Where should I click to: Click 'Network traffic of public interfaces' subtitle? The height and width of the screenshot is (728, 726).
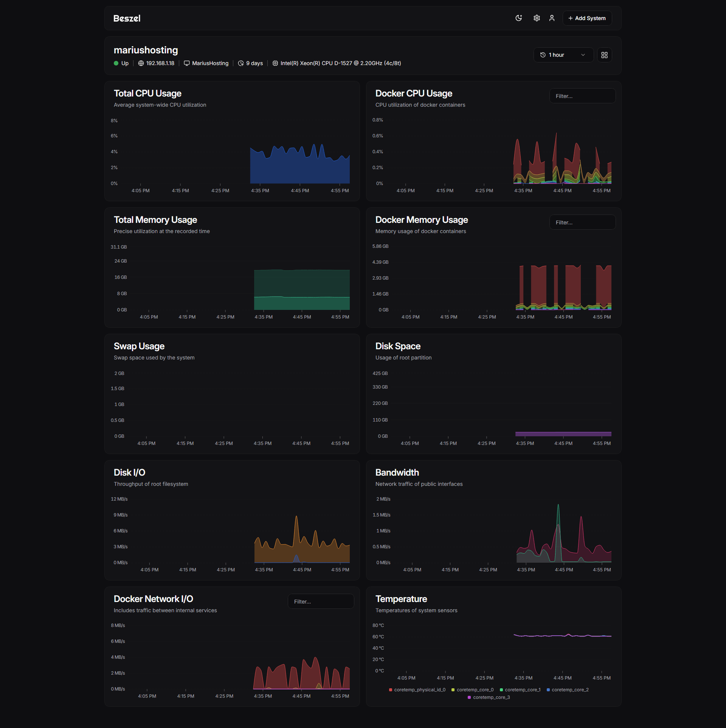tap(419, 484)
